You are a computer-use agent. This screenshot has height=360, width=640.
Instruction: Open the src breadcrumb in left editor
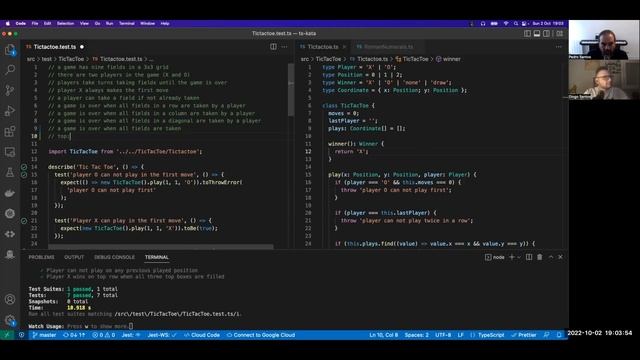31,59
